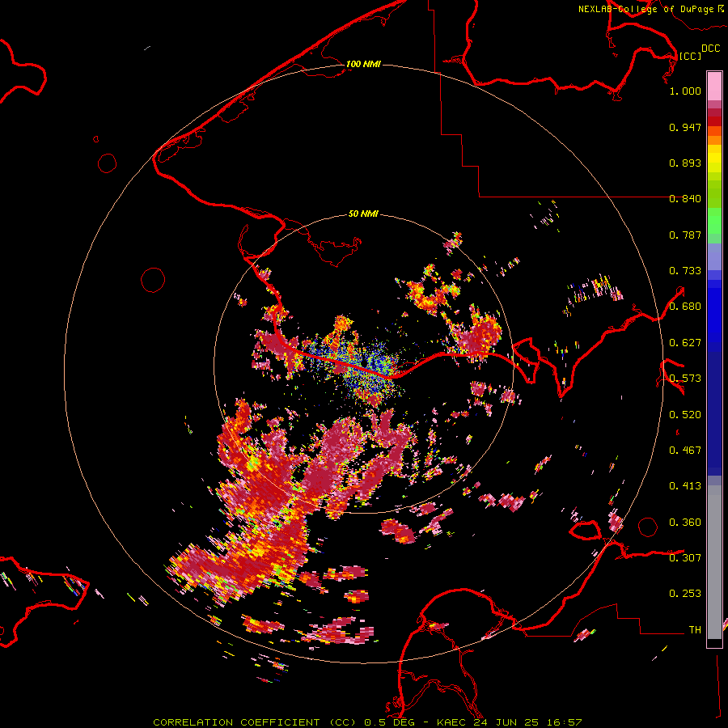Click the 0.733 color scale value
The width and height of the screenshot is (728, 728).
[685, 271]
